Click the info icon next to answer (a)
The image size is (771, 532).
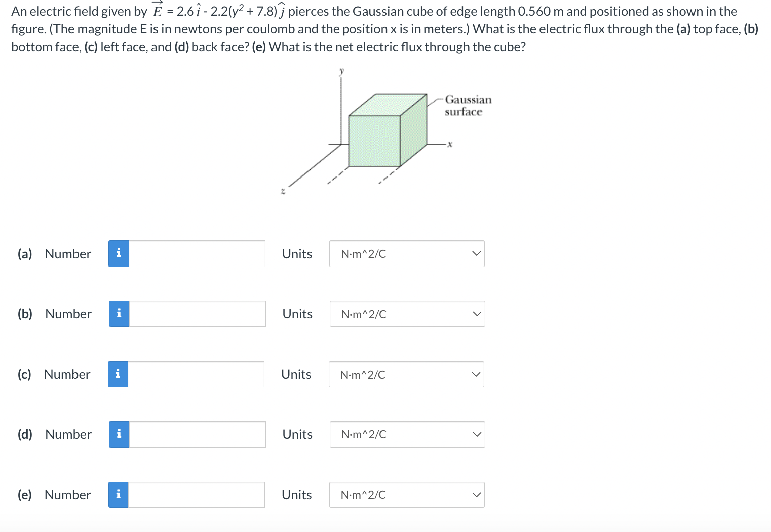pos(118,253)
